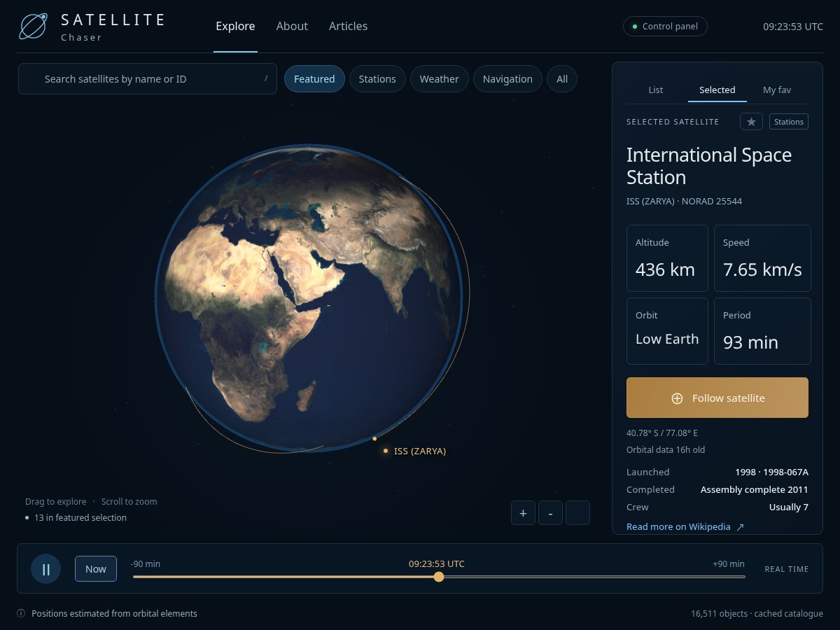840x630 pixels.
Task: Click the REAL TIME label
Action: tap(787, 569)
